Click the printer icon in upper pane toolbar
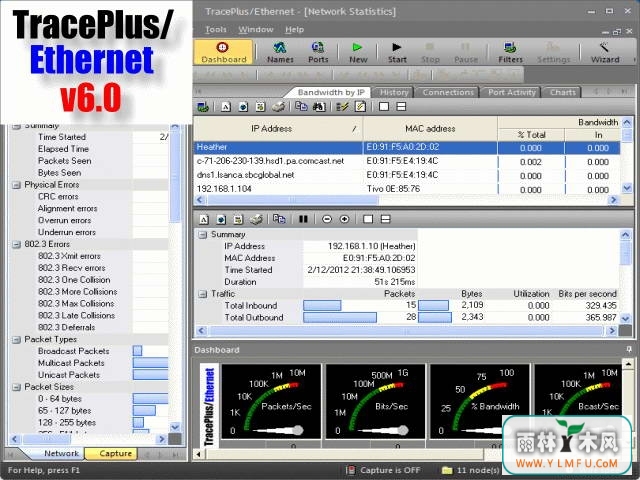 pyautogui.click(x=278, y=107)
